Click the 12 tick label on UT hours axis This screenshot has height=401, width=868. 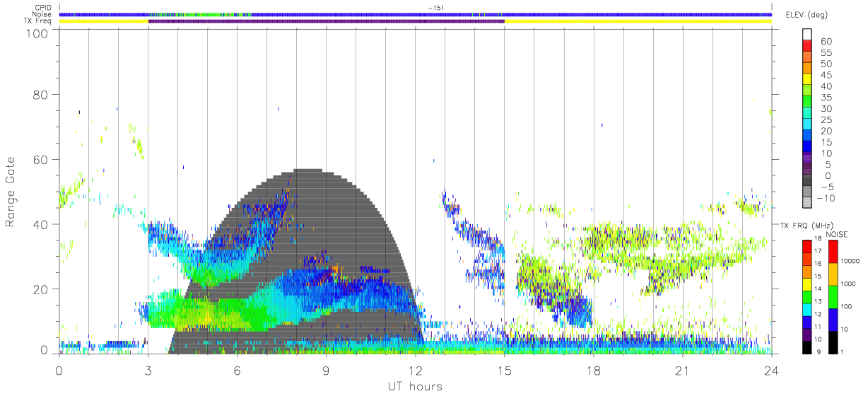(x=415, y=371)
